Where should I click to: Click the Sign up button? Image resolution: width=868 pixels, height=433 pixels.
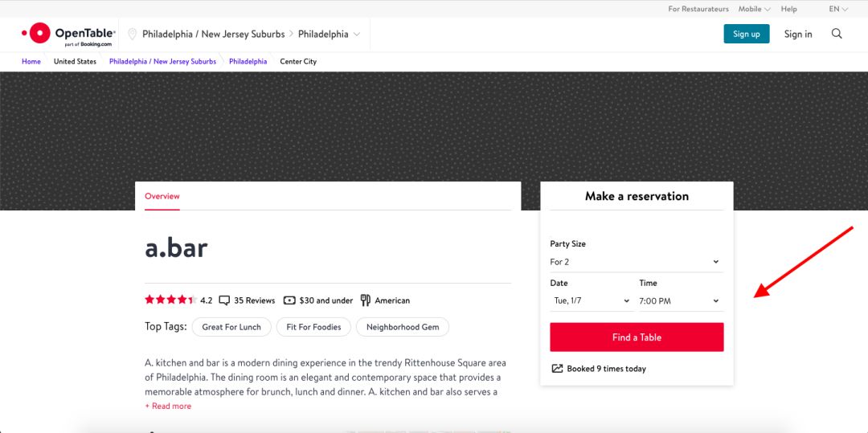(746, 34)
